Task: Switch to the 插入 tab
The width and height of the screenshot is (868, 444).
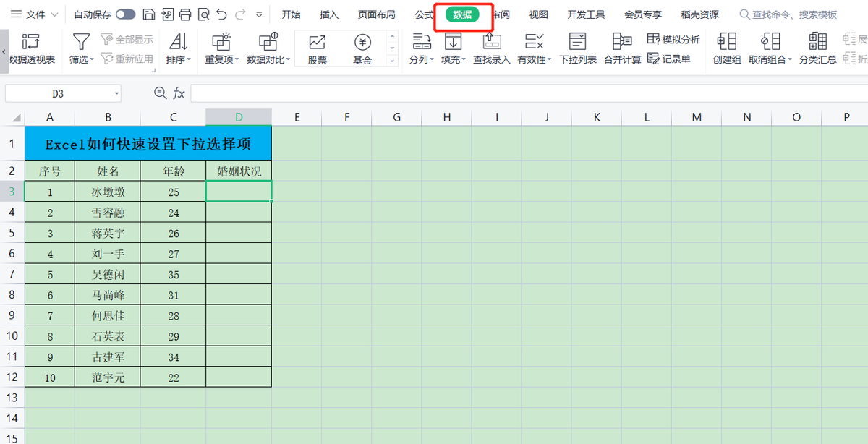Action: [x=329, y=14]
